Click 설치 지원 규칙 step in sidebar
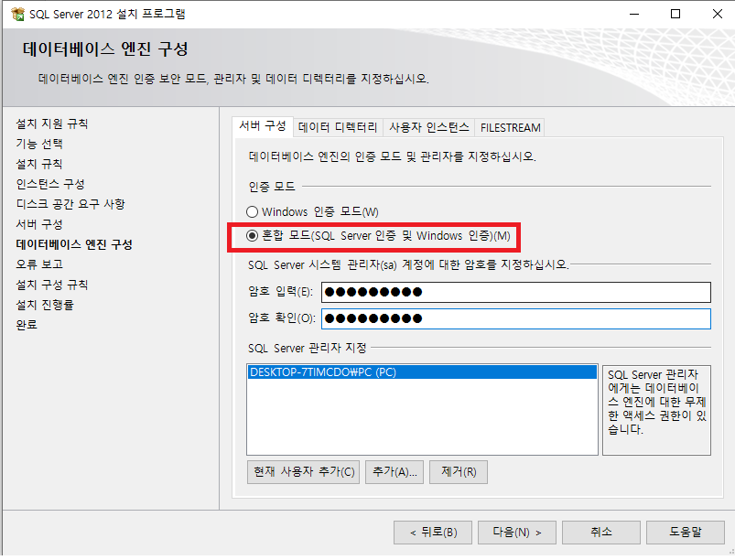The width and height of the screenshot is (735, 560). tap(52, 124)
